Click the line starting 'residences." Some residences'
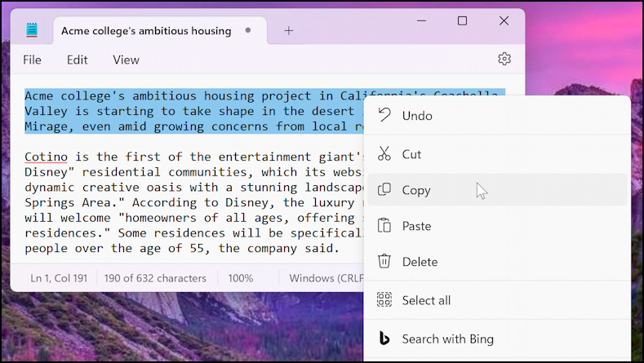This screenshot has width=644, height=363. pos(194,232)
